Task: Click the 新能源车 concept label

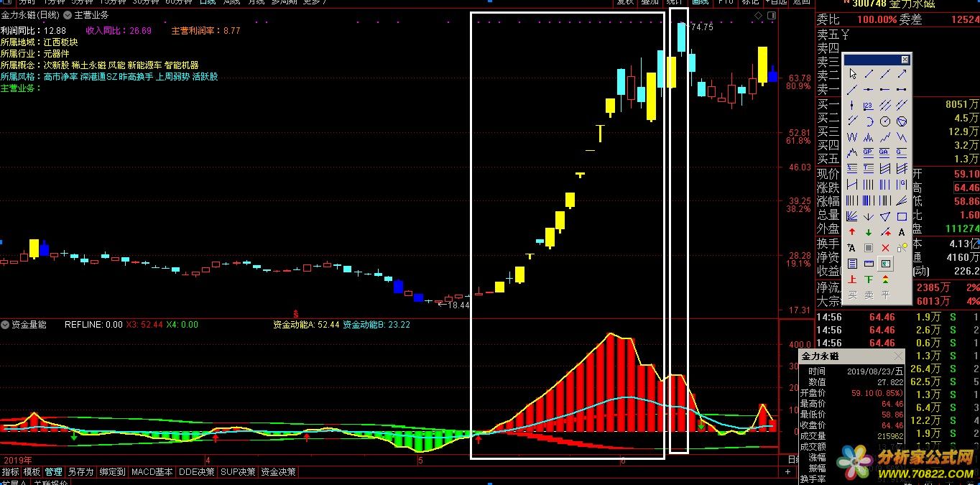Action: [x=144, y=65]
